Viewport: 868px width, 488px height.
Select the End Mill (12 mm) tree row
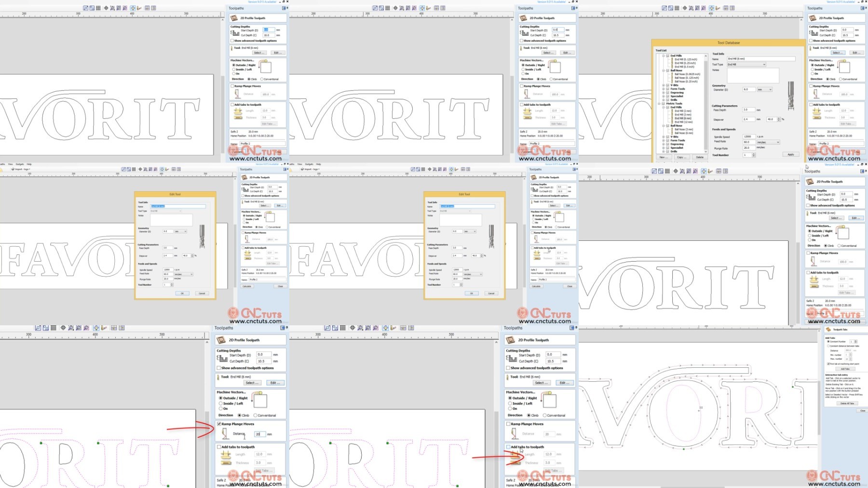(x=684, y=122)
